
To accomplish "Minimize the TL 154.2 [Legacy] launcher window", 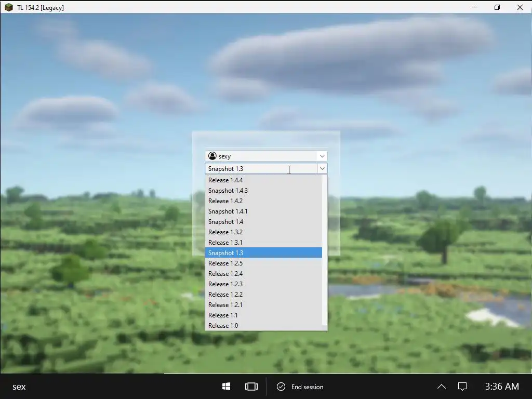I will pos(474,7).
